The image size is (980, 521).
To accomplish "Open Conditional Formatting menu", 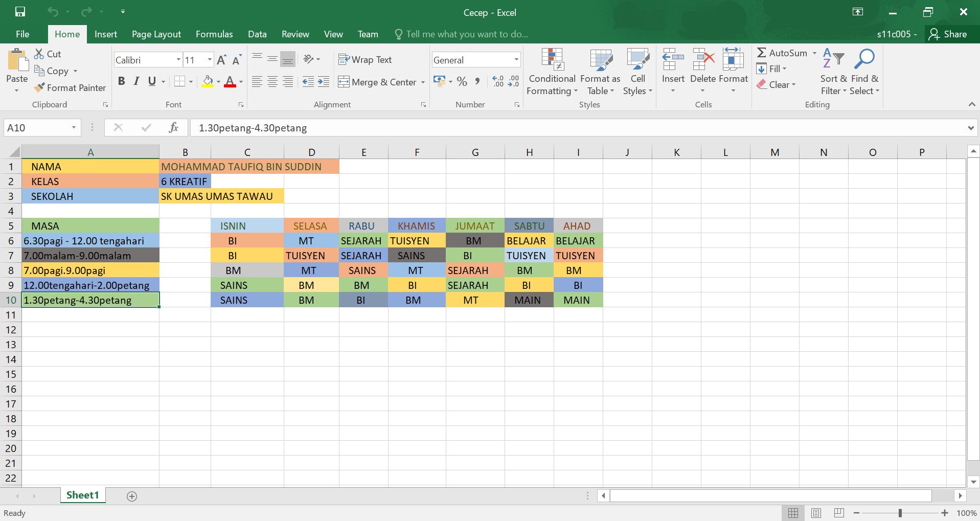I will (x=552, y=72).
